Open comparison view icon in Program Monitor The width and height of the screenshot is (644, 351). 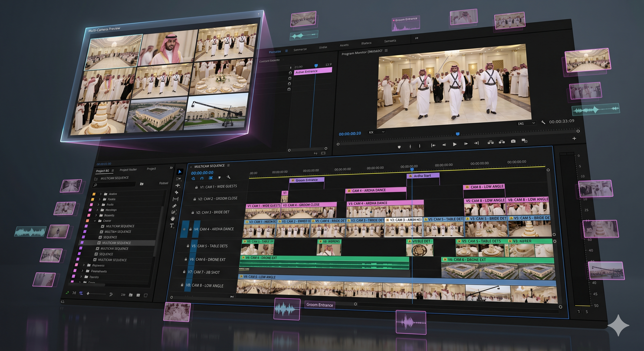(524, 141)
